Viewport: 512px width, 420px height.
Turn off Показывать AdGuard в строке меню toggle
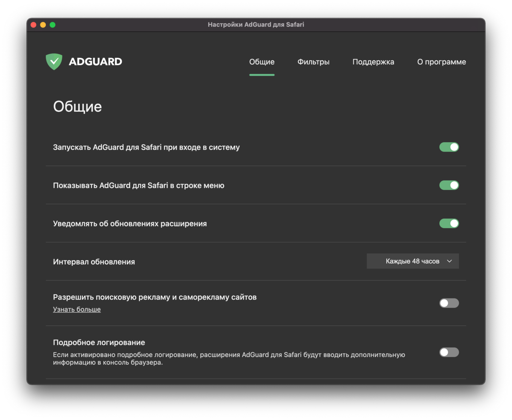tap(449, 185)
